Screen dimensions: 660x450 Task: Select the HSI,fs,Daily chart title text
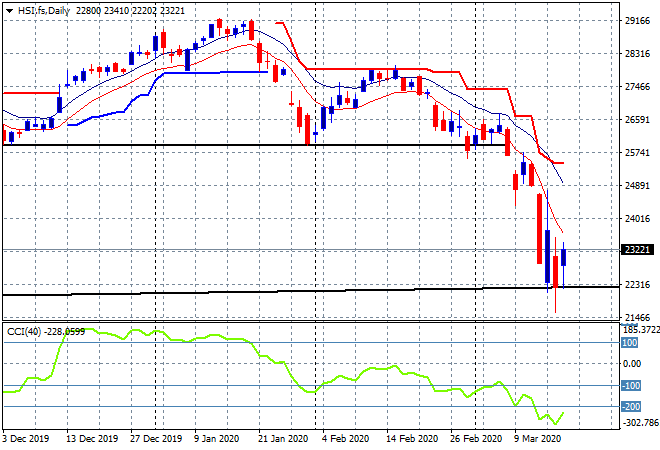click(x=44, y=11)
